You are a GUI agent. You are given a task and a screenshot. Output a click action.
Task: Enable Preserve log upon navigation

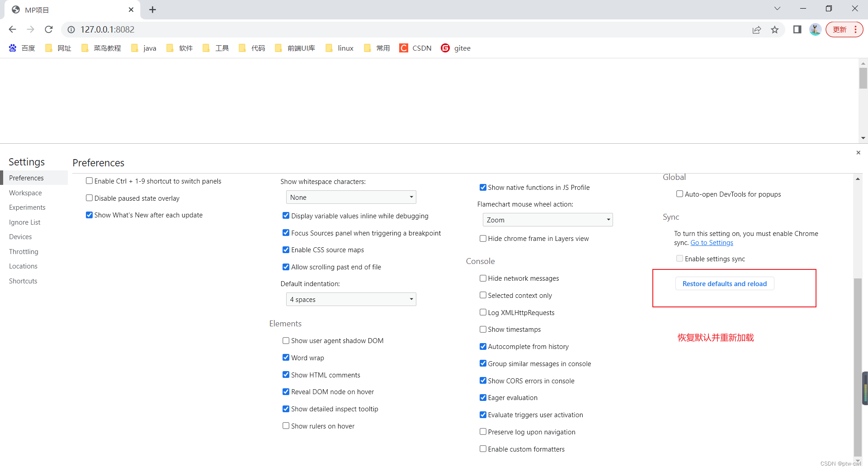coord(483,432)
